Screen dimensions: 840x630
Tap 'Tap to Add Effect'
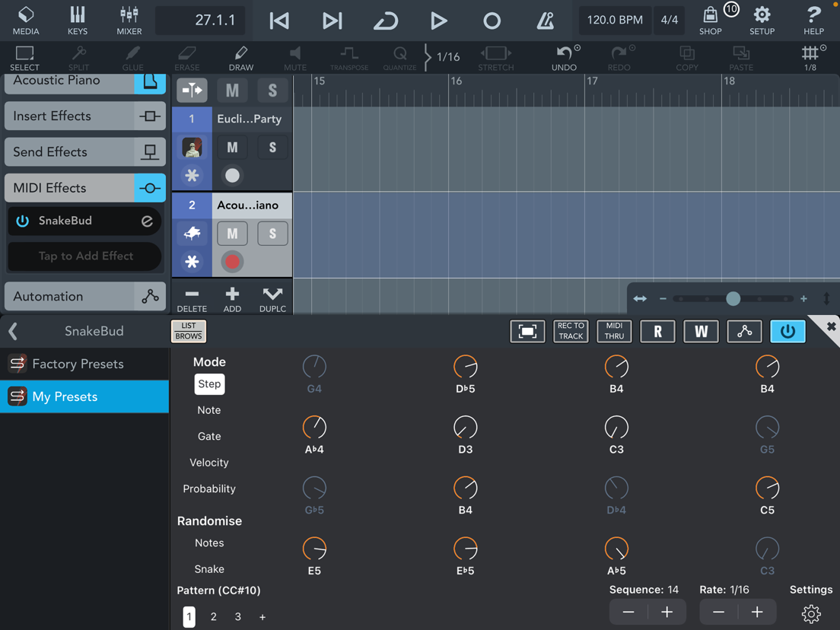[x=84, y=257]
